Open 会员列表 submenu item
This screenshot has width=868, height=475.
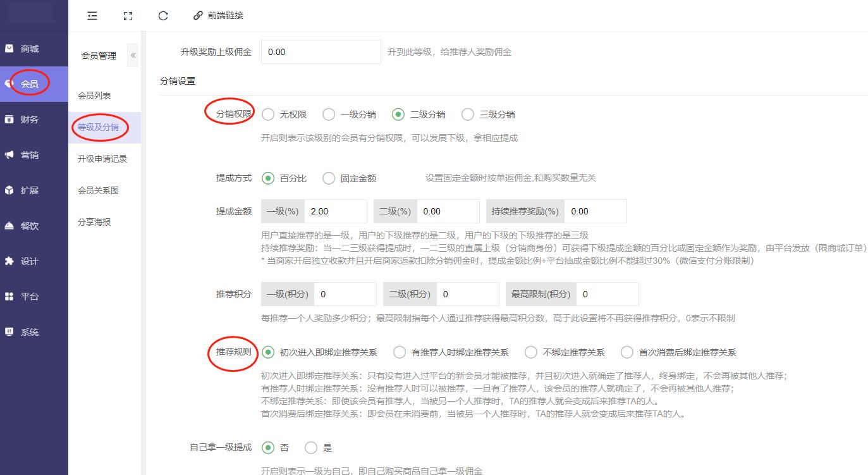tap(94, 96)
